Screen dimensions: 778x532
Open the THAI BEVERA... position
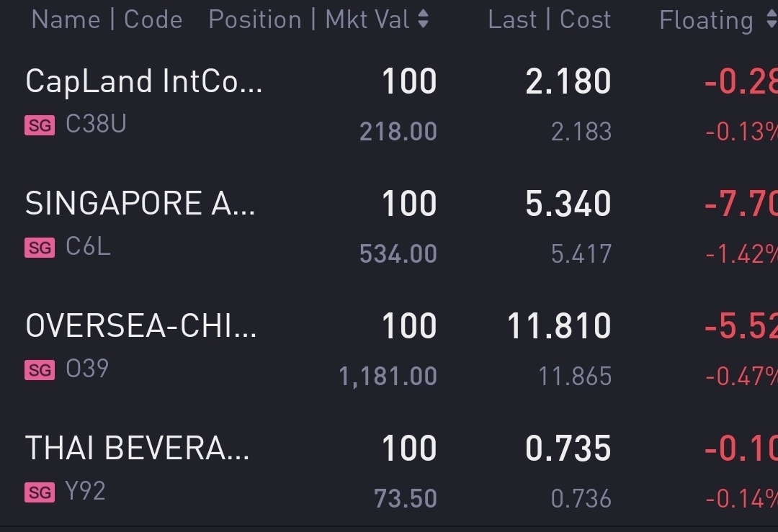pos(138,448)
